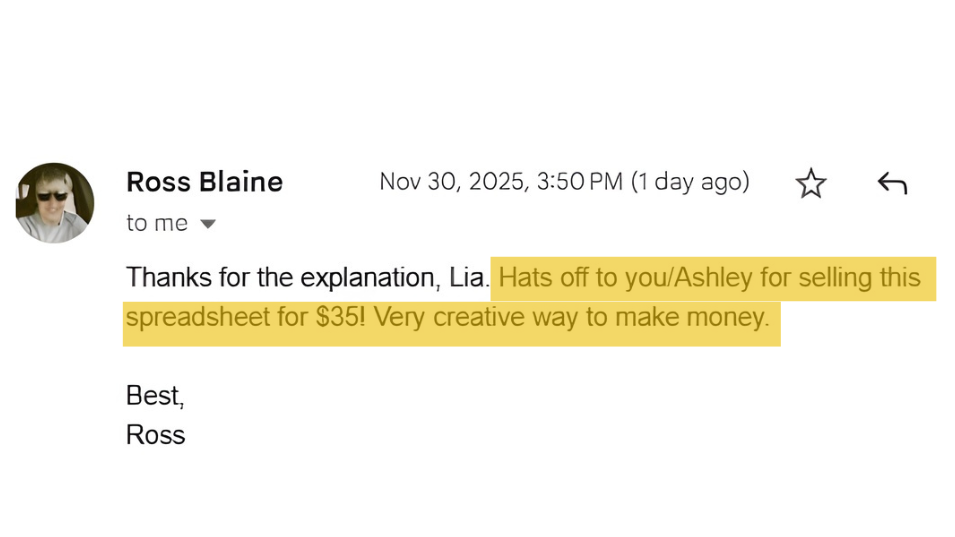Click the "Best," sign-off line
Viewport: 955px width, 537px height.
[x=155, y=396]
